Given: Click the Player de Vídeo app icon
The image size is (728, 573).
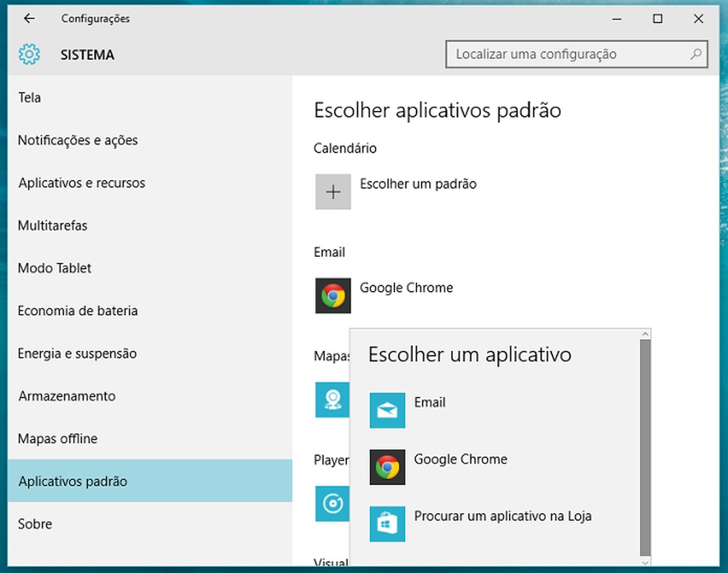Looking at the screenshot, I should pos(332,504).
